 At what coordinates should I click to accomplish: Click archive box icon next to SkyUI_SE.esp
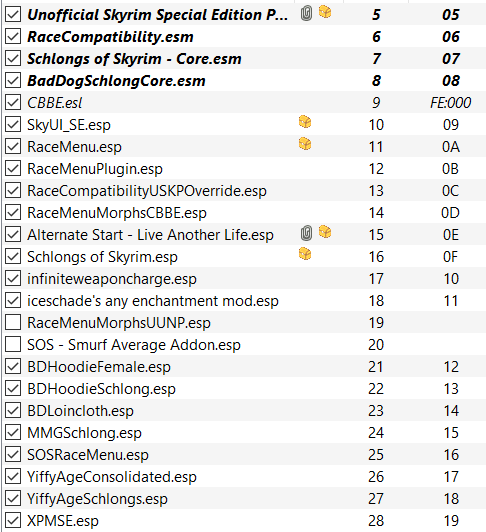click(305, 122)
